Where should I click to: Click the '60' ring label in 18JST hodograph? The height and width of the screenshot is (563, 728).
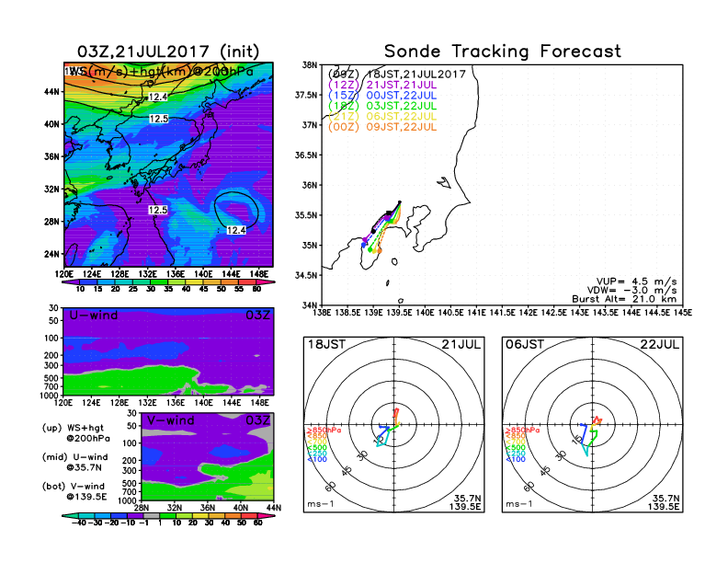pyautogui.click(x=331, y=487)
